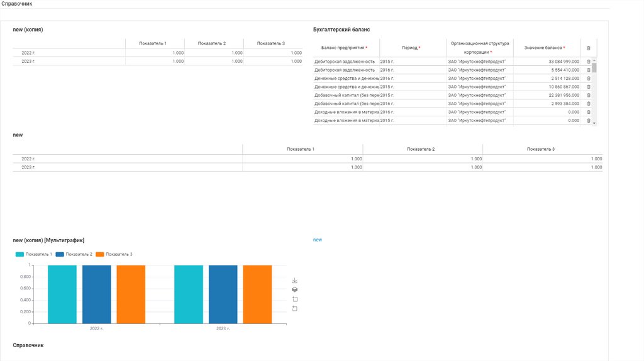Delete the Денежные средства 2016 г. row

[x=588, y=79]
